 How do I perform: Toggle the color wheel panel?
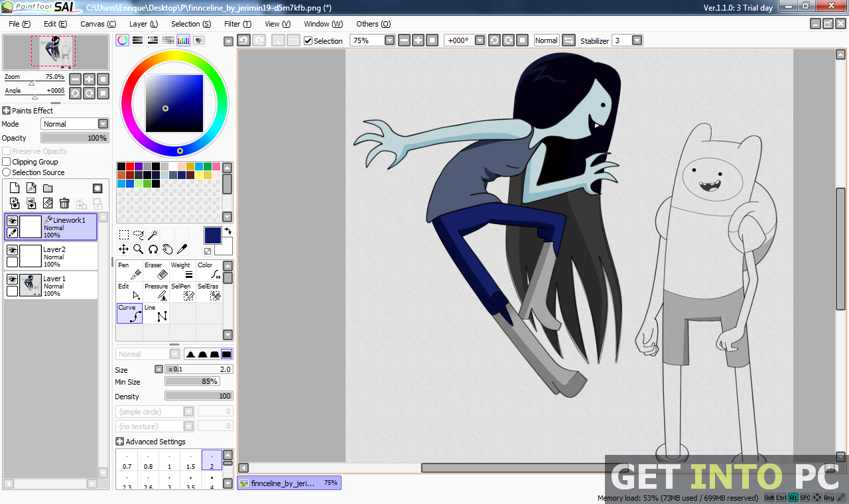(123, 40)
